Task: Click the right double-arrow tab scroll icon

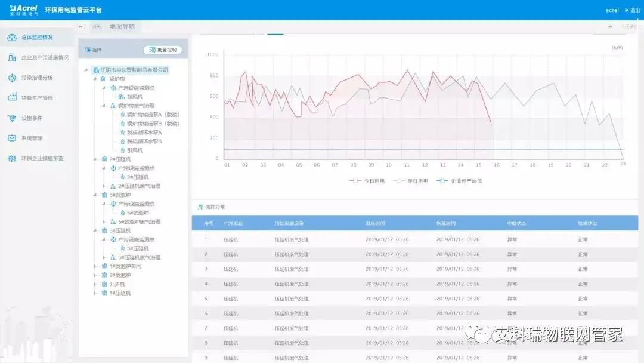Action: (x=610, y=27)
